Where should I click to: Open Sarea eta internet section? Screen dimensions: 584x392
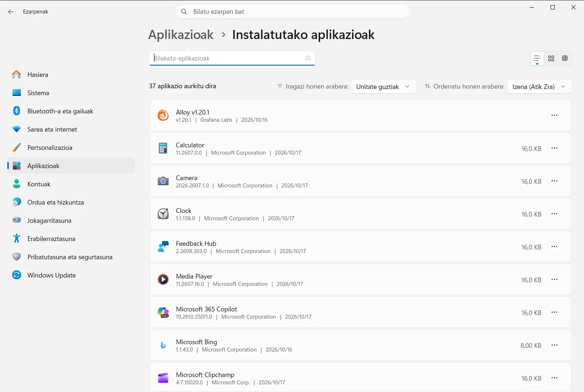[71, 129]
